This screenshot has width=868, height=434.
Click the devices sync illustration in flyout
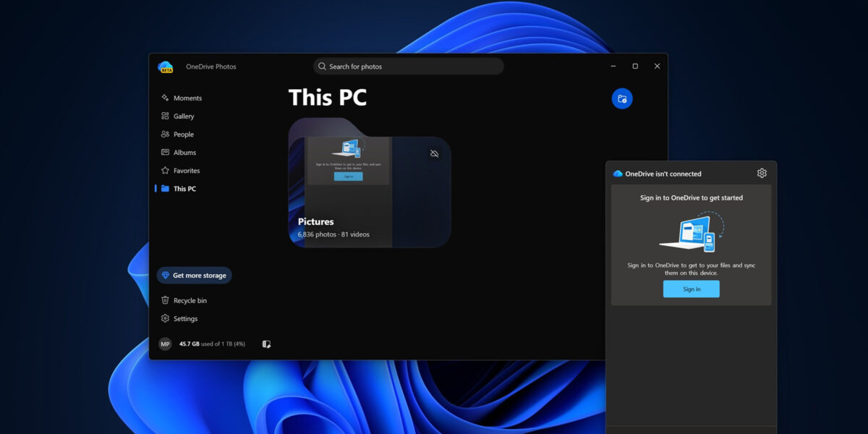[692, 231]
